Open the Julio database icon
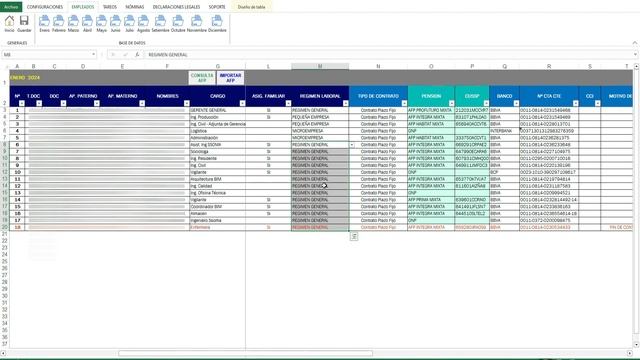The image size is (640, 360). pos(129,24)
